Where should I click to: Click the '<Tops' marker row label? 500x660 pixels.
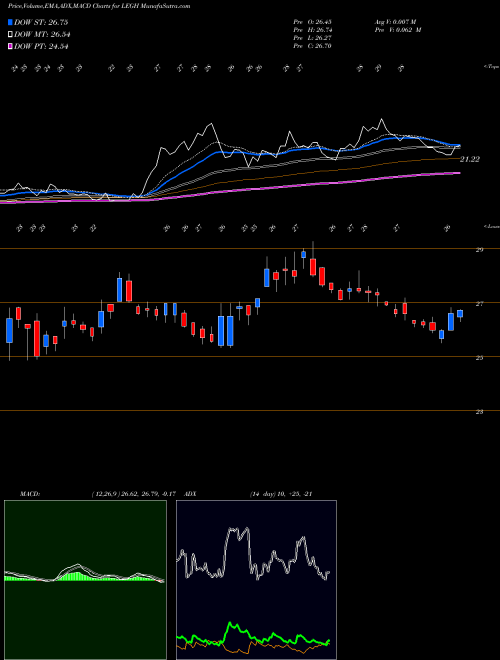492,67
